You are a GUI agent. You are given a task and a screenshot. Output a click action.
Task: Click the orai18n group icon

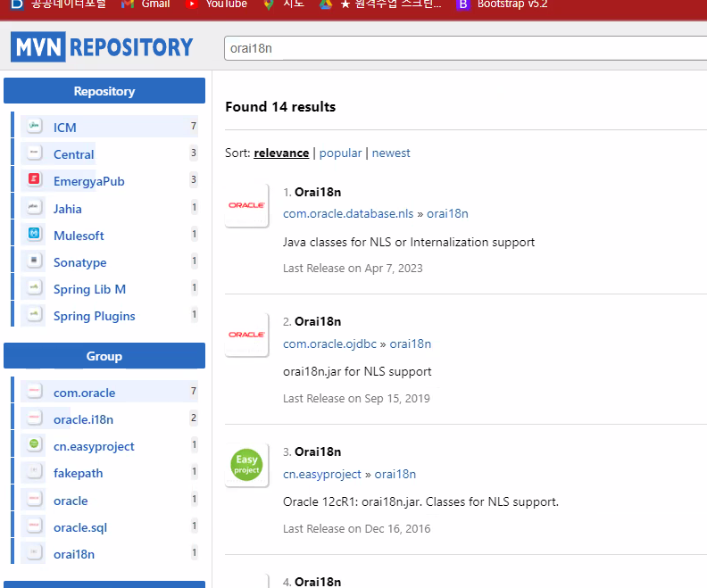tap(34, 552)
